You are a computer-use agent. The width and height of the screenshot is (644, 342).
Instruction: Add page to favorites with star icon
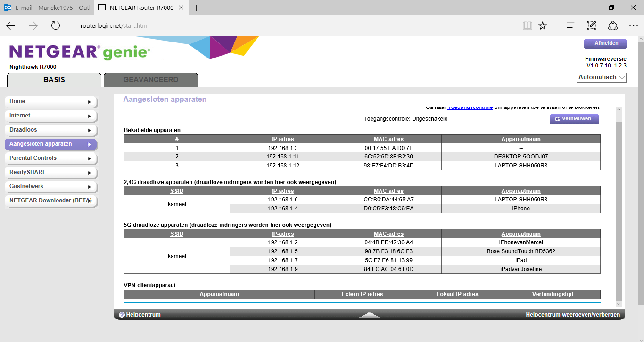pyautogui.click(x=543, y=25)
